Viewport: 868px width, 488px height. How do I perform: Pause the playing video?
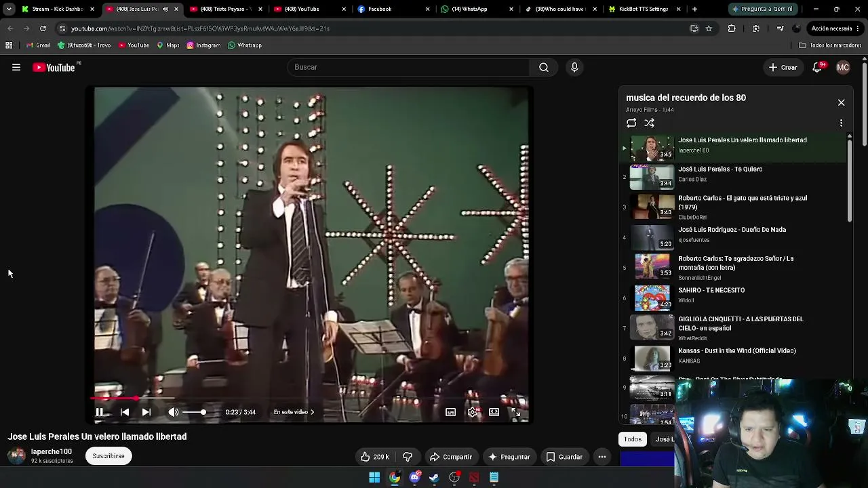[100, 412]
